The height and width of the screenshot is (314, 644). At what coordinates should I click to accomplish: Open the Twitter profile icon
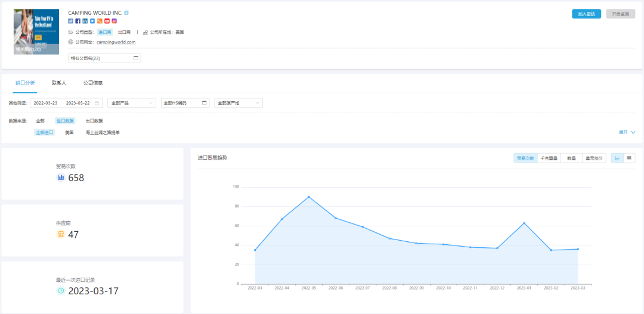[x=92, y=21]
